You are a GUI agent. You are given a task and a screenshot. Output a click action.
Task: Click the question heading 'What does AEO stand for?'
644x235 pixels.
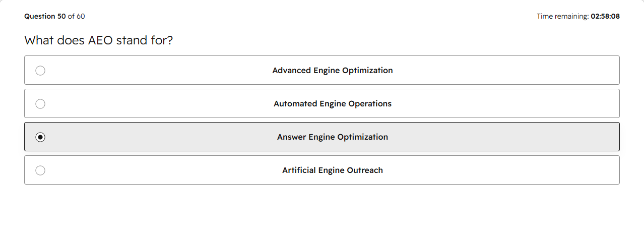tap(99, 40)
